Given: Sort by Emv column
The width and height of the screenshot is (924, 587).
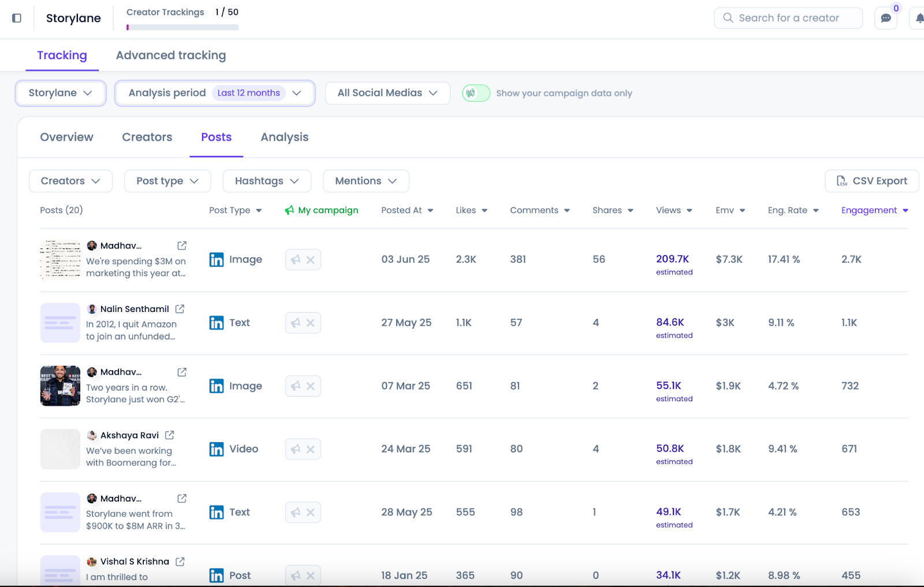Looking at the screenshot, I should 731,210.
